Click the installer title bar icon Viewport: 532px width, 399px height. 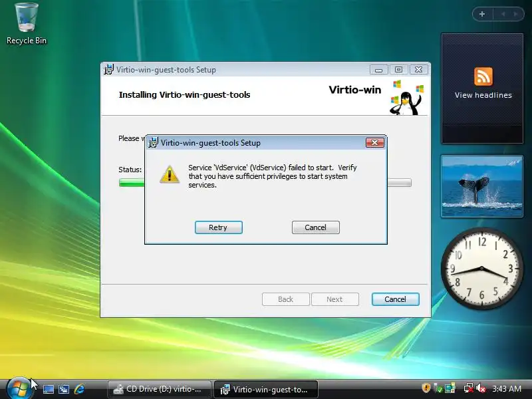click(x=108, y=69)
